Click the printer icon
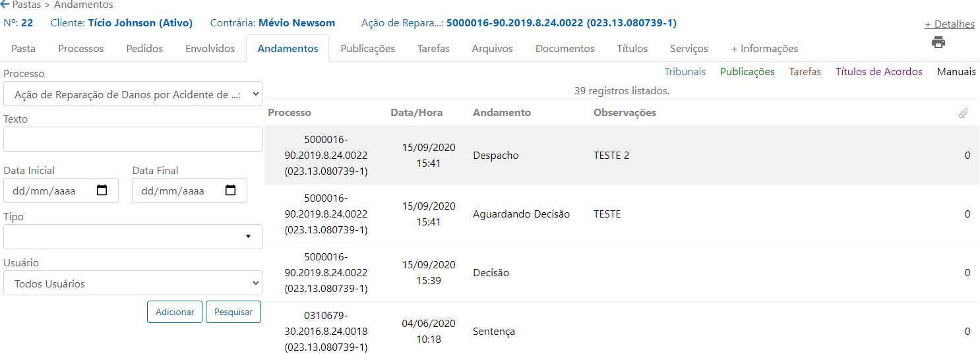980x354 pixels. [938, 43]
